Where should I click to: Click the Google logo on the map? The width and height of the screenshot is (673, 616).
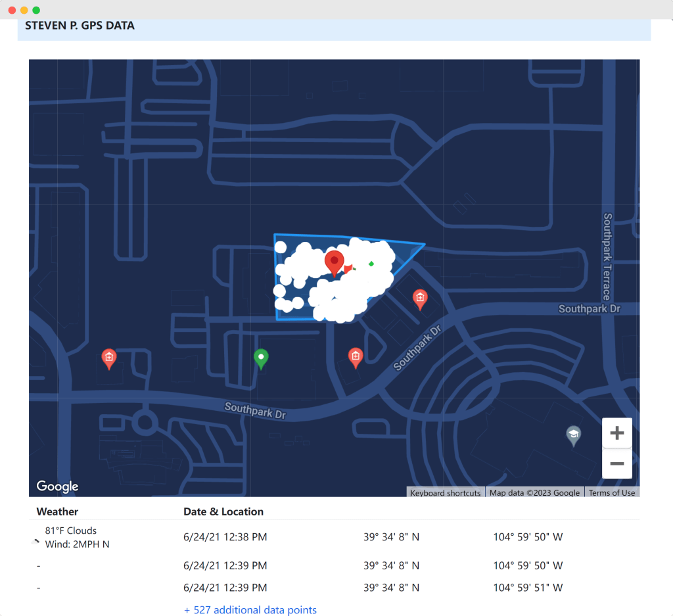[57, 486]
